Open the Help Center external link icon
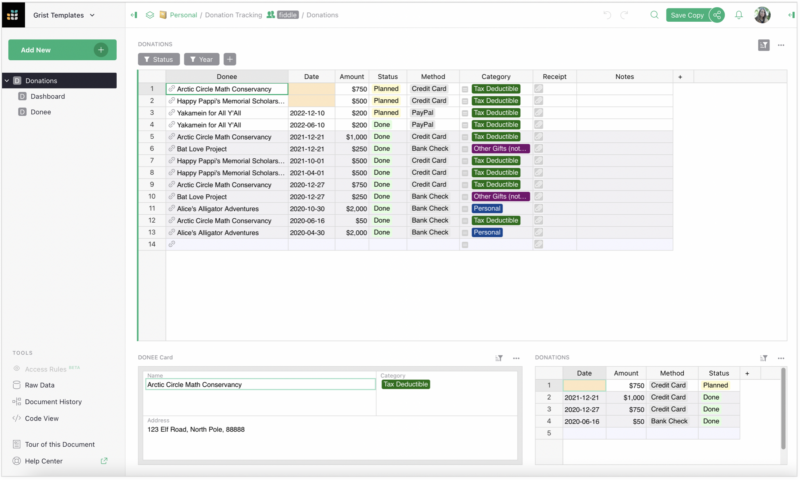The image size is (800, 480). 104,461
